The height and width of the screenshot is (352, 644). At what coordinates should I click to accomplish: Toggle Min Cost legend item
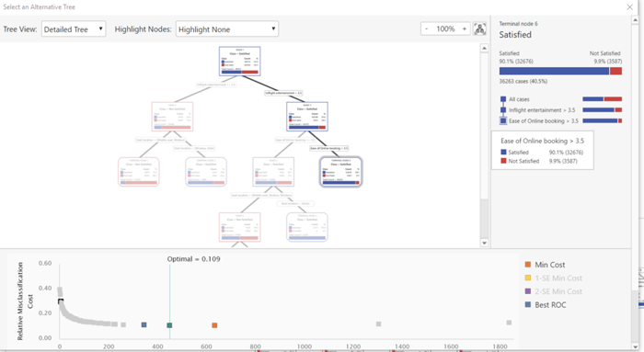coord(546,265)
